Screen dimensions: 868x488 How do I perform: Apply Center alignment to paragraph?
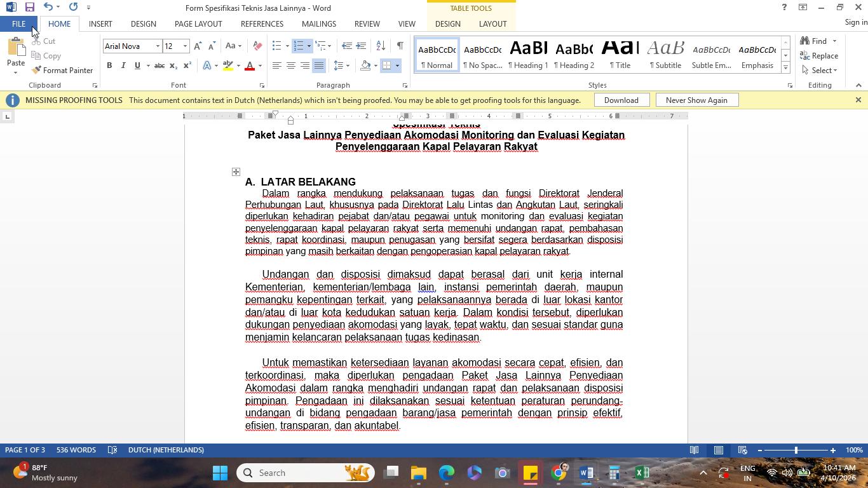point(290,65)
